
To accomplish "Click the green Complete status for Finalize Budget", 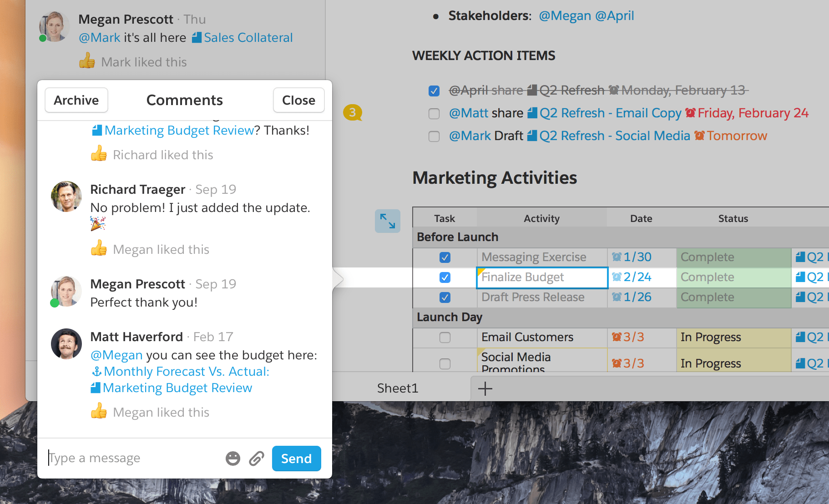I will tap(733, 277).
